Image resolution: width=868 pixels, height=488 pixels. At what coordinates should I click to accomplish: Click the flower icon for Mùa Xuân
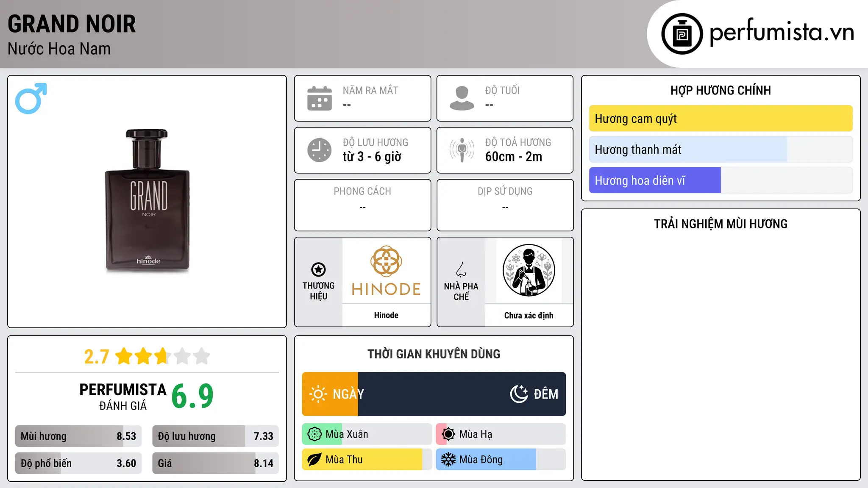point(314,434)
